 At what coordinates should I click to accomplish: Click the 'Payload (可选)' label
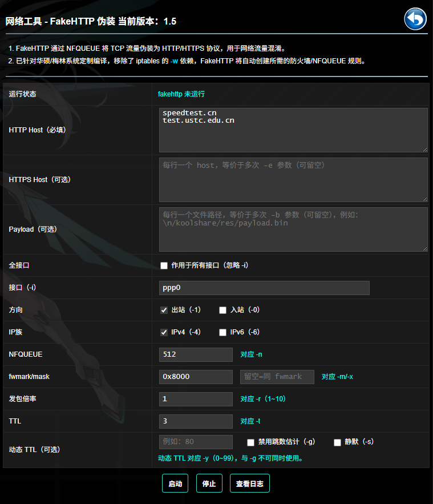coord(33,229)
